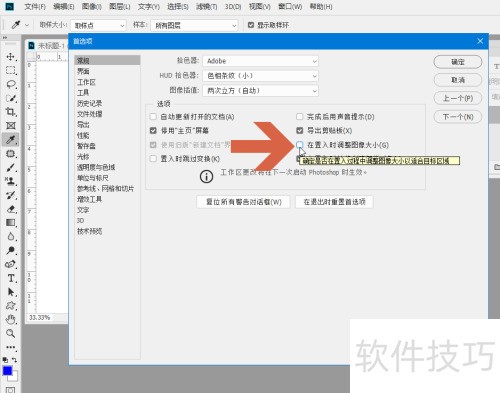The height and width of the screenshot is (393, 500).
Task: Select the Blur tool
Action: point(10,237)
